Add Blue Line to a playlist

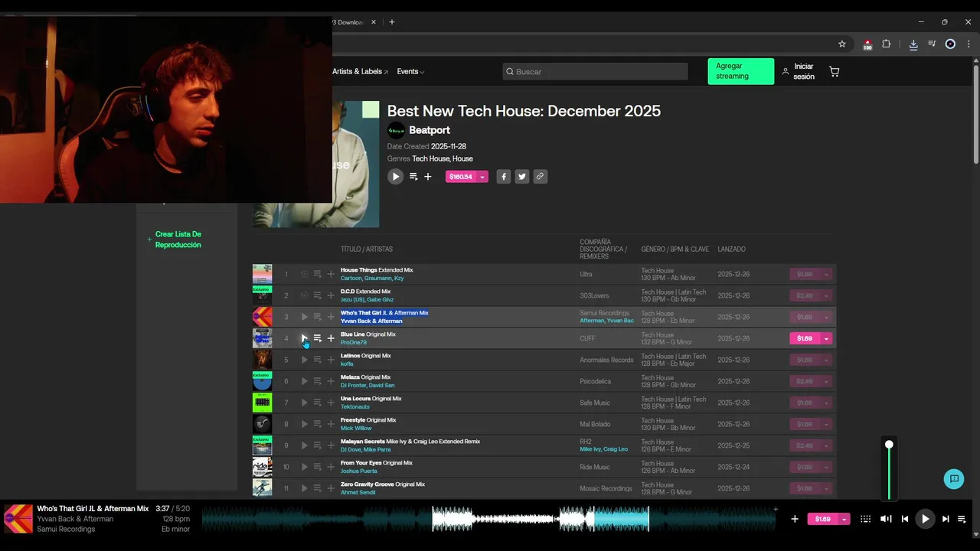pyautogui.click(x=331, y=338)
